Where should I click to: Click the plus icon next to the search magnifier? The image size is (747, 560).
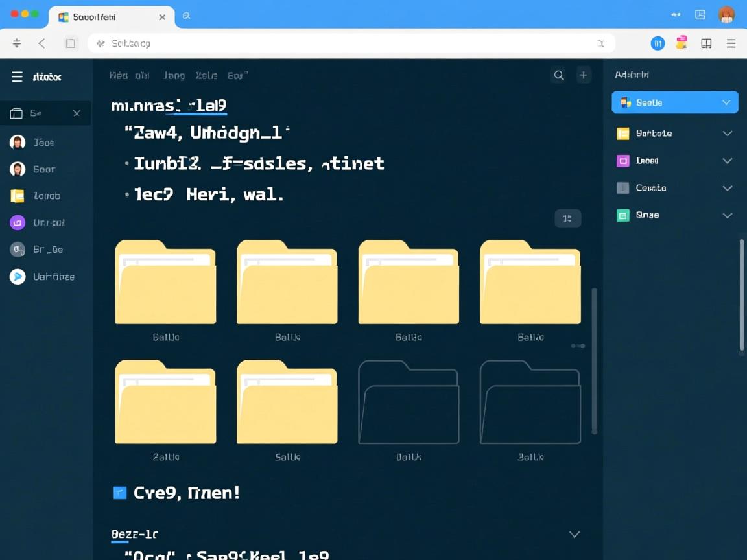click(583, 75)
